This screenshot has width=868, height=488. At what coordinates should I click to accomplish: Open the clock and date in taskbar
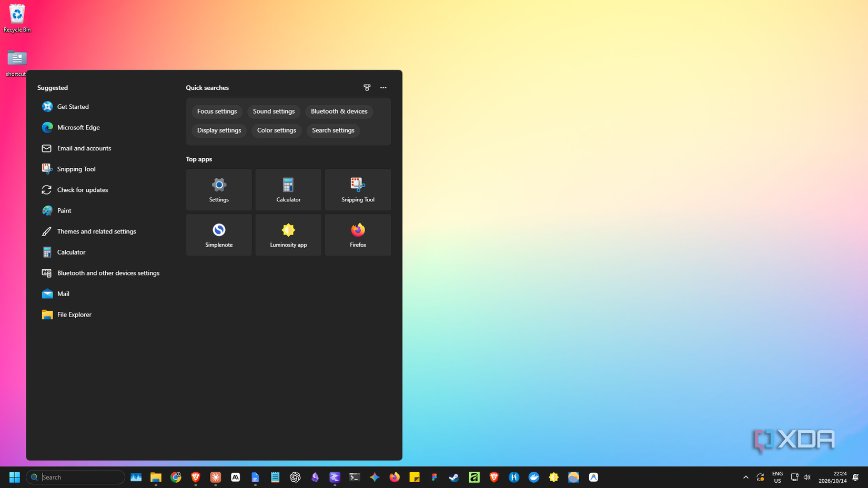pyautogui.click(x=832, y=477)
